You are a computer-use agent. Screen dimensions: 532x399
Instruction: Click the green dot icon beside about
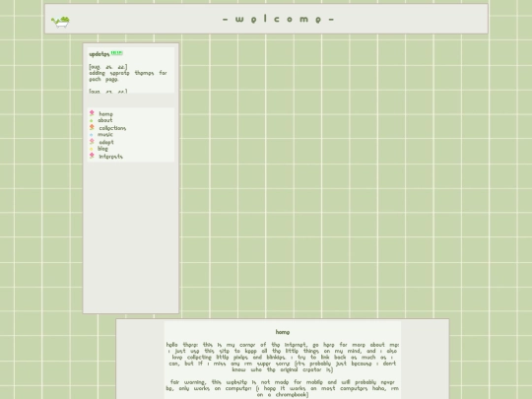pyautogui.click(x=92, y=120)
